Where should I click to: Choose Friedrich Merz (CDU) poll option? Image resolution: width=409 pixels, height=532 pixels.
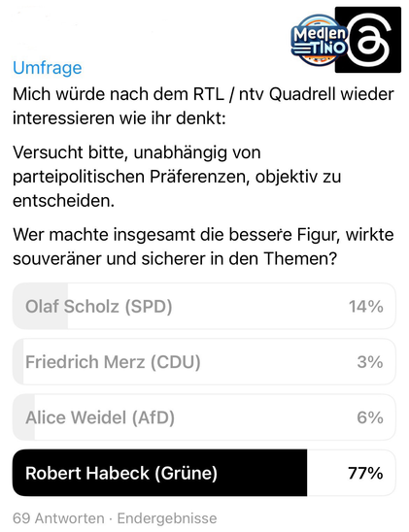tap(204, 362)
